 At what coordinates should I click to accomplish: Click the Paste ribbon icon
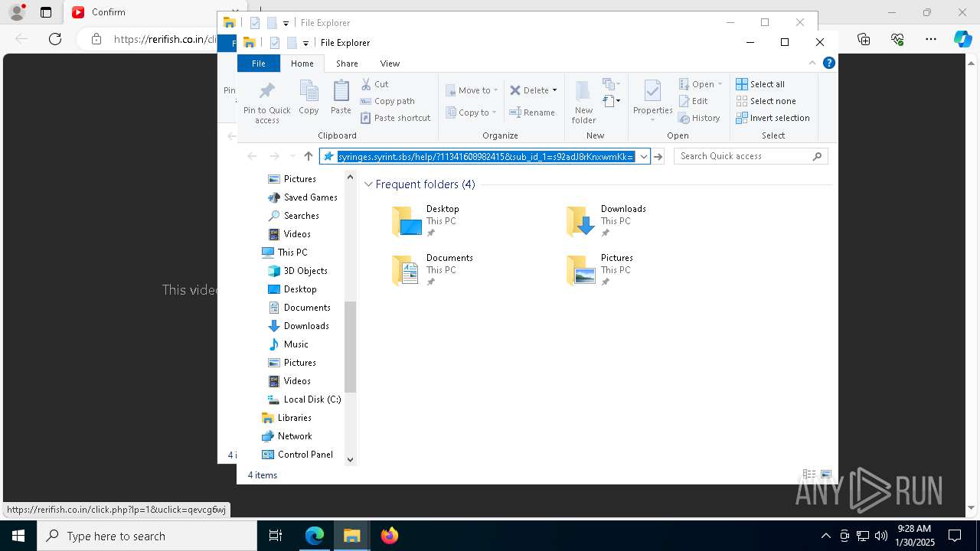(341, 97)
